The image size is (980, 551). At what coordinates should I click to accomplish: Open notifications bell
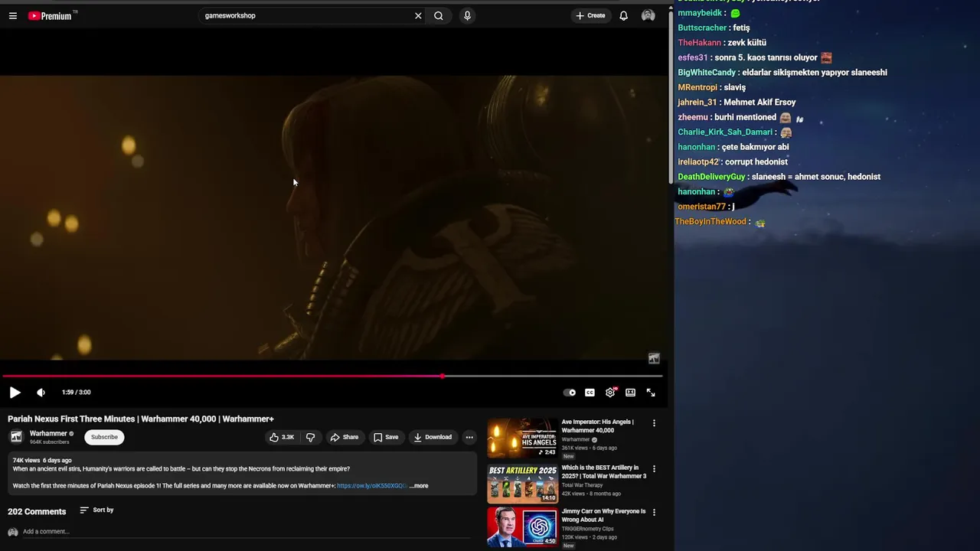pos(623,15)
